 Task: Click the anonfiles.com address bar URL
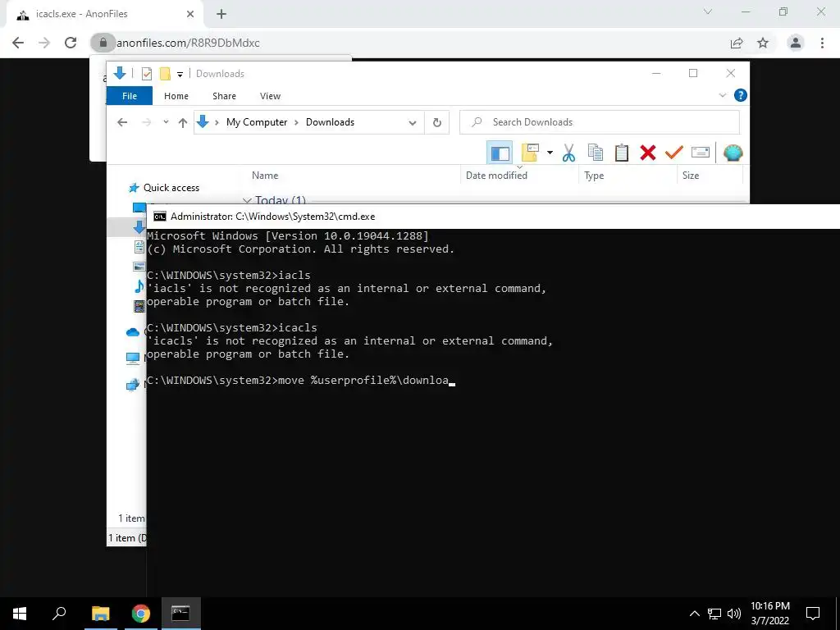tap(188, 43)
